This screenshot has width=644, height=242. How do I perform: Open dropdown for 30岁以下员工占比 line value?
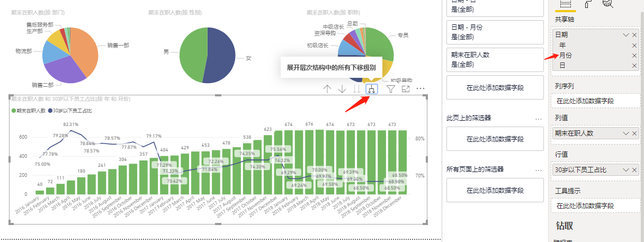[x=626, y=170]
